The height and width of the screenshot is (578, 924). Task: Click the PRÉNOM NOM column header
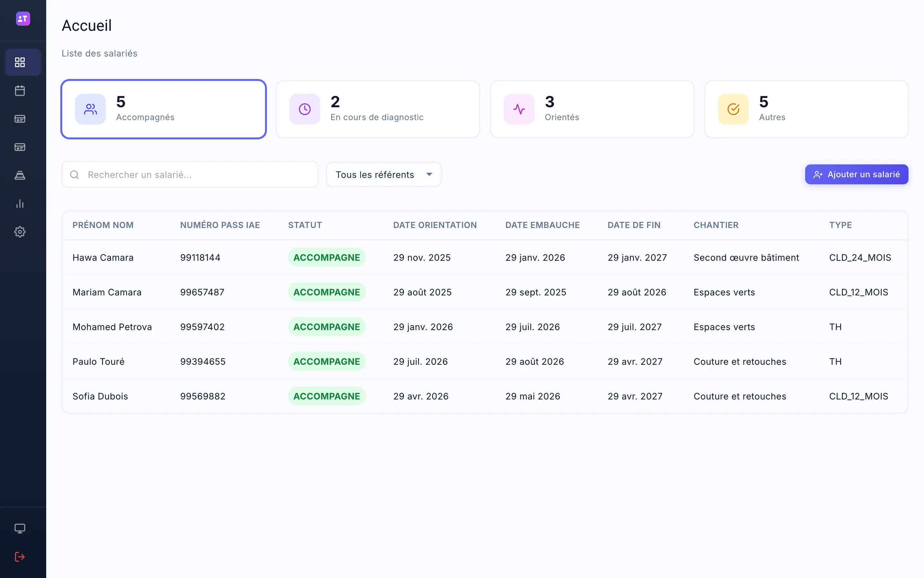tap(103, 225)
